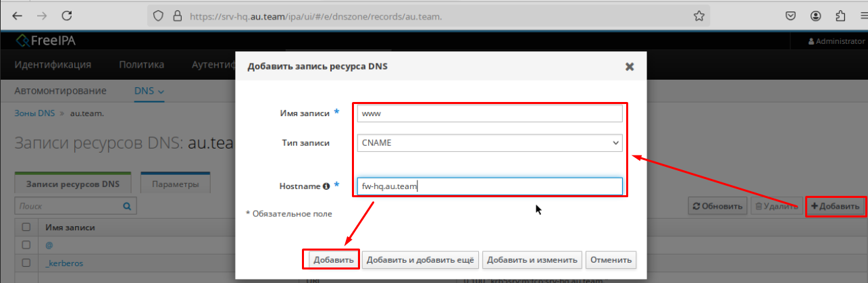This screenshot has width=868, height=283.
Task: Click the search magnifier icon in records filter
Action: click(126, 206)
